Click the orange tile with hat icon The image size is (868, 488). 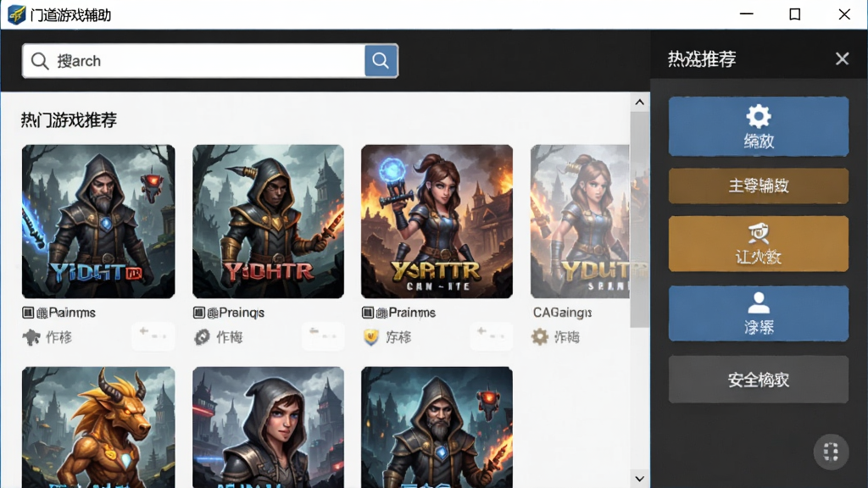pyautogui.click(x=759, y=244)
